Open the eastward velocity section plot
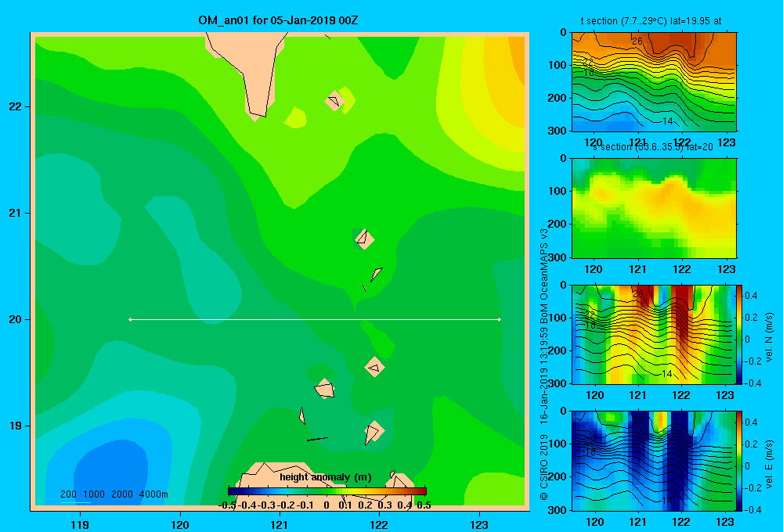The height and width of the screenshot is (532, 783). (654, 461)
